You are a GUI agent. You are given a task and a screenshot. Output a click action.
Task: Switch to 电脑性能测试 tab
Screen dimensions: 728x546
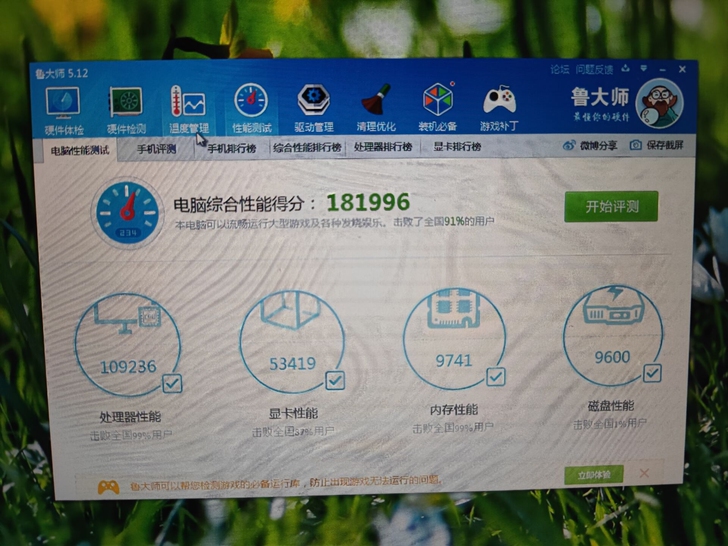(x=79, y=150)
